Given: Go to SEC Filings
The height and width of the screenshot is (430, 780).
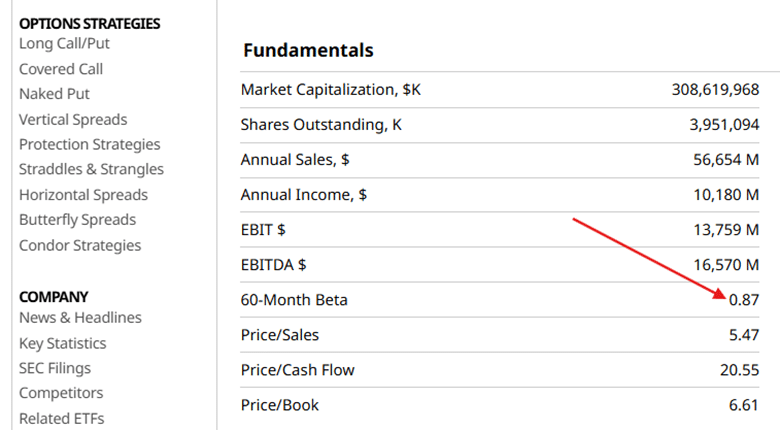Looking at the screenshot, I should click(x=54, y=368).
